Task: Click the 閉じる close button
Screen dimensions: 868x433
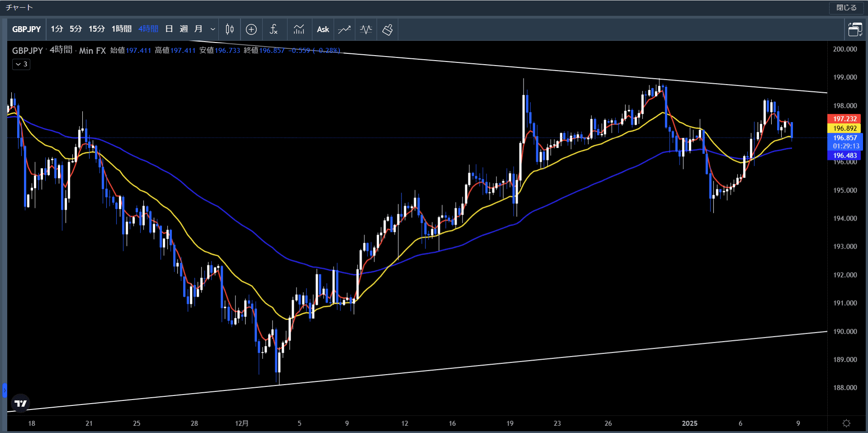Action: pyautogui.click(x=846, y=8)
